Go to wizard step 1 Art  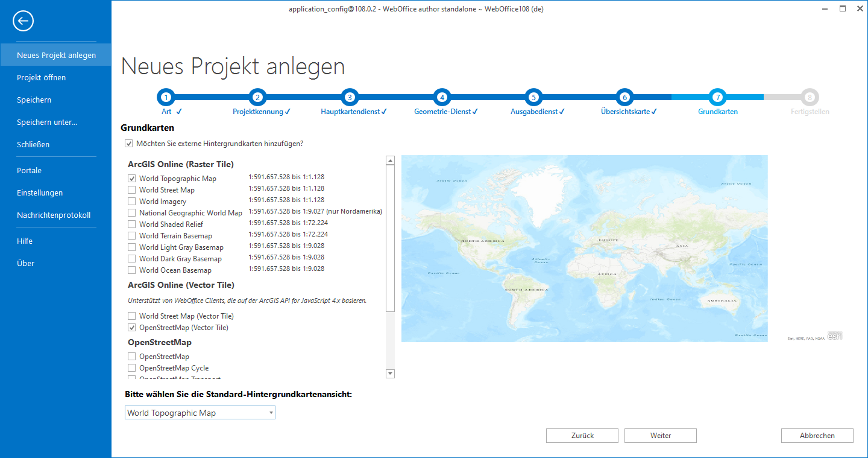point(166,97)
